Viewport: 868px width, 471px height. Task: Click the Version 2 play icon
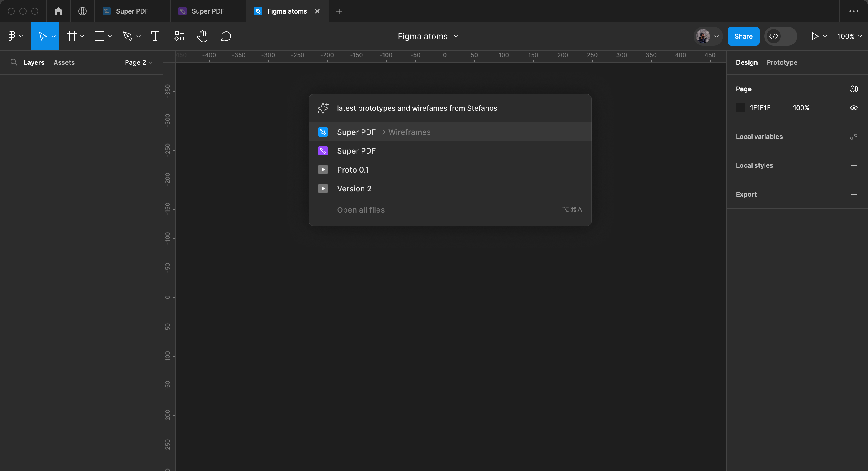pyautogui.click(x=323, y=188)
